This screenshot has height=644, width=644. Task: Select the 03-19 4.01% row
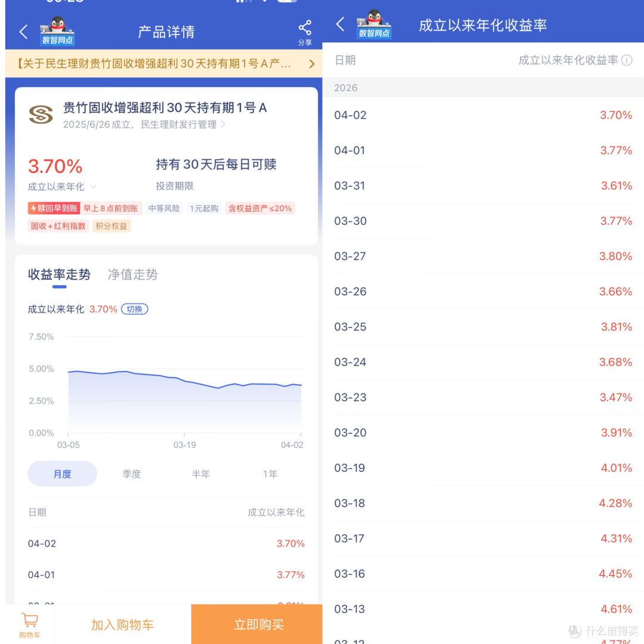click(483, 468)
